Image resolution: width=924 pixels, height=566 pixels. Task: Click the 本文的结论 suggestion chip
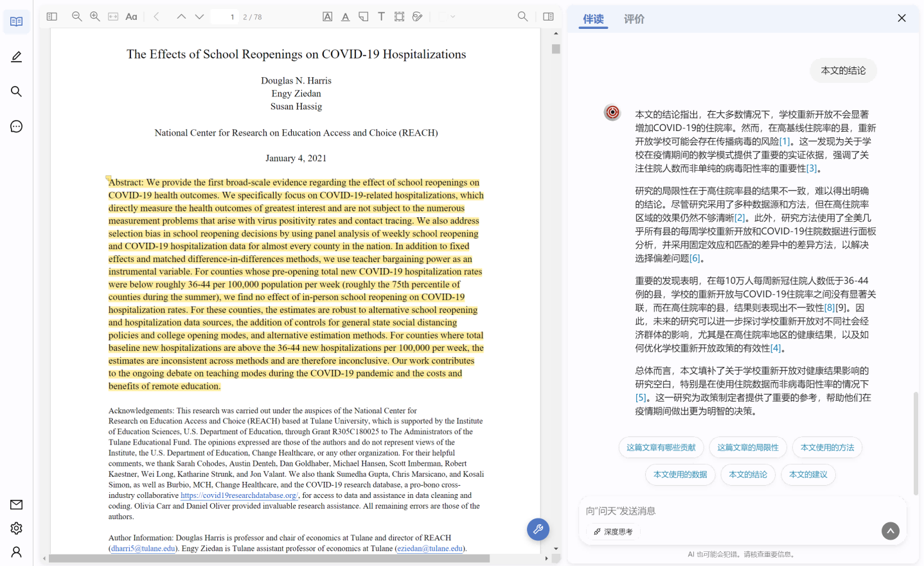748,475
